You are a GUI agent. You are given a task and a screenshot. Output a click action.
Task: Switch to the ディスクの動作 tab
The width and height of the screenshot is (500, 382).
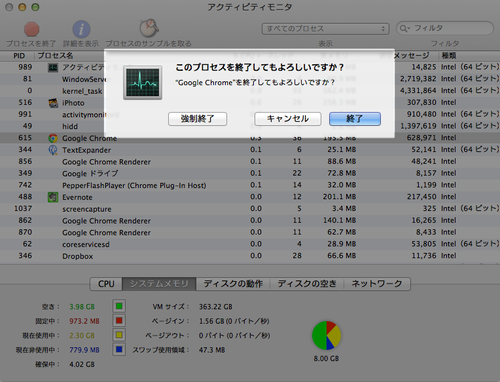coord(233,284)
